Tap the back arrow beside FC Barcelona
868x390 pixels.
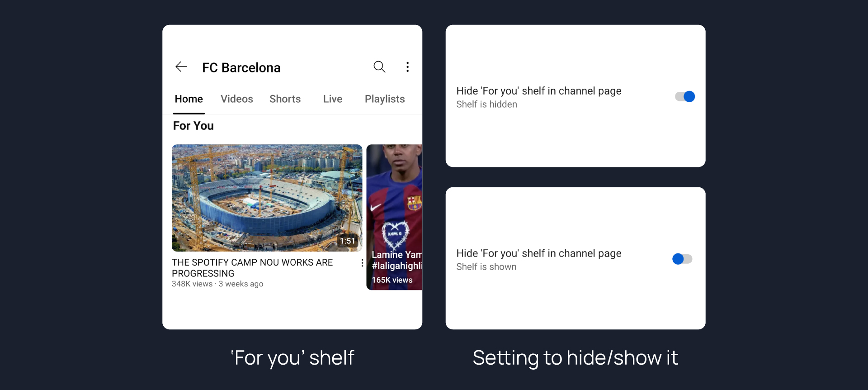pyautogui.click(x=181, y=67)
